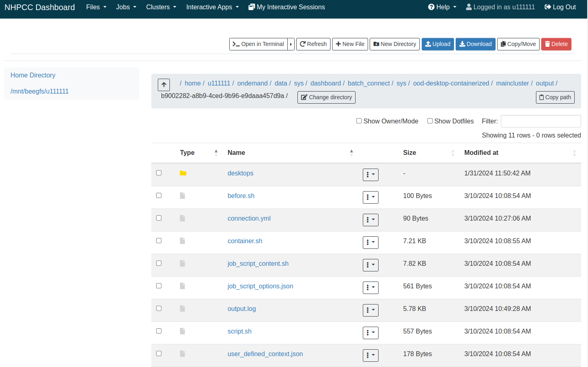The width and height of the screenshot is (588, 367).
Task: Click the file icon for before.sh
Action: click(x=182, y=196)
